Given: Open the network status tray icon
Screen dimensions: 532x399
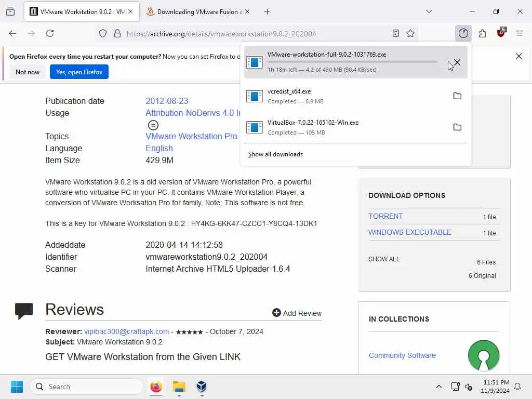Looking at the screenshot, I should point(455,387).
